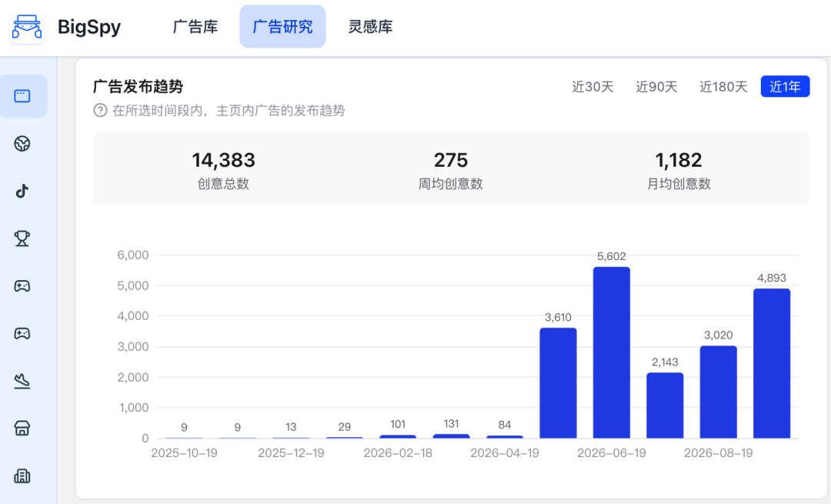Screen dimensions: 831x504
Task: Click the bar value label 13
Action: (291, 426)
